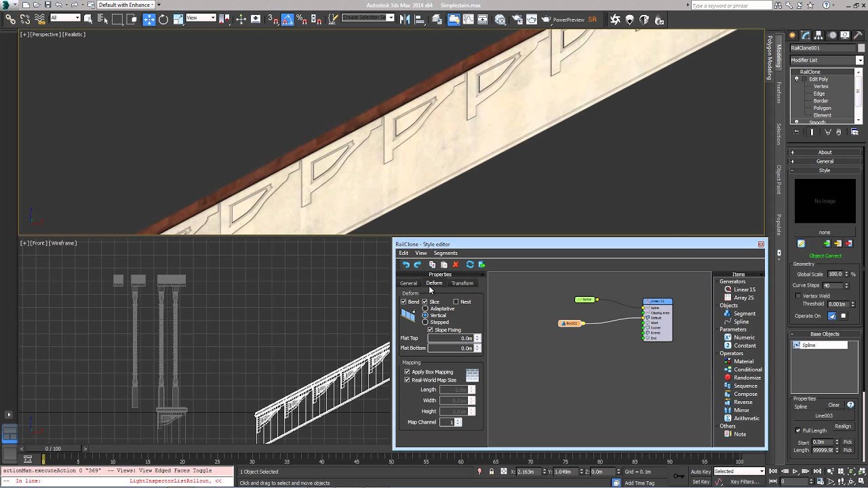The height and width of the screenshot is (488, 868).
Task: Select the Stepped radio option
Action: click(x=425, y=323)
